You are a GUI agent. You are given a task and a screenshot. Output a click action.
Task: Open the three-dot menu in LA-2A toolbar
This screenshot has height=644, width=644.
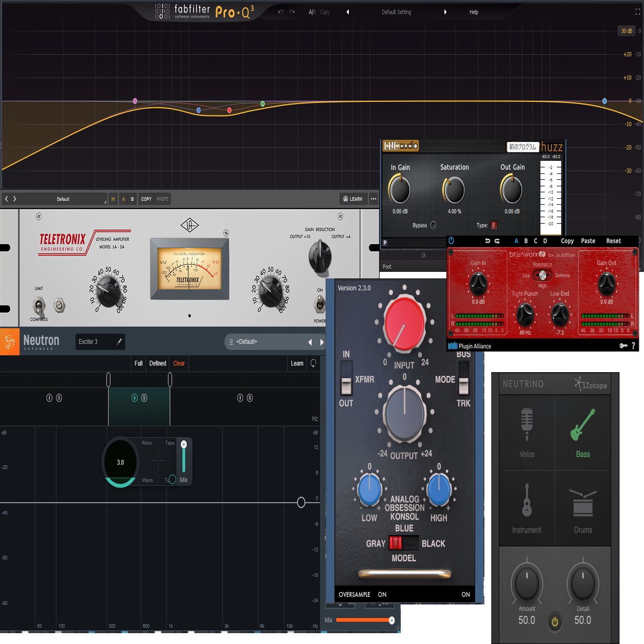pyautogui.click(x=373, y=199)
